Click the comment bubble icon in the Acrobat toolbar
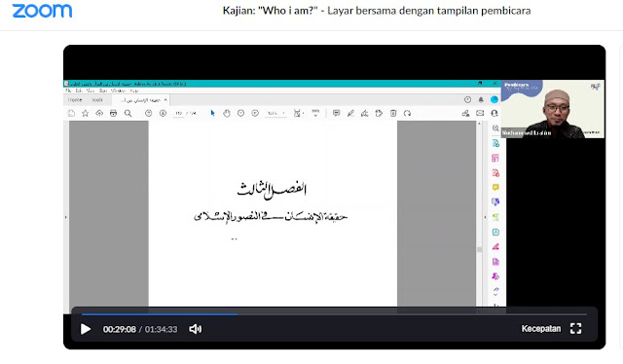This screenshot has width=623, height=364. 337,113
